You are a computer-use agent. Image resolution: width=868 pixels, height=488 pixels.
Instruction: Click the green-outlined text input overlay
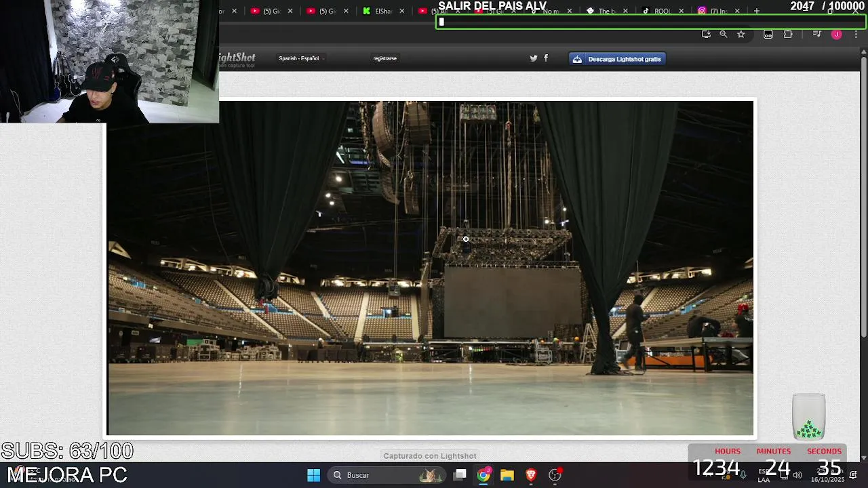point(650,22)
